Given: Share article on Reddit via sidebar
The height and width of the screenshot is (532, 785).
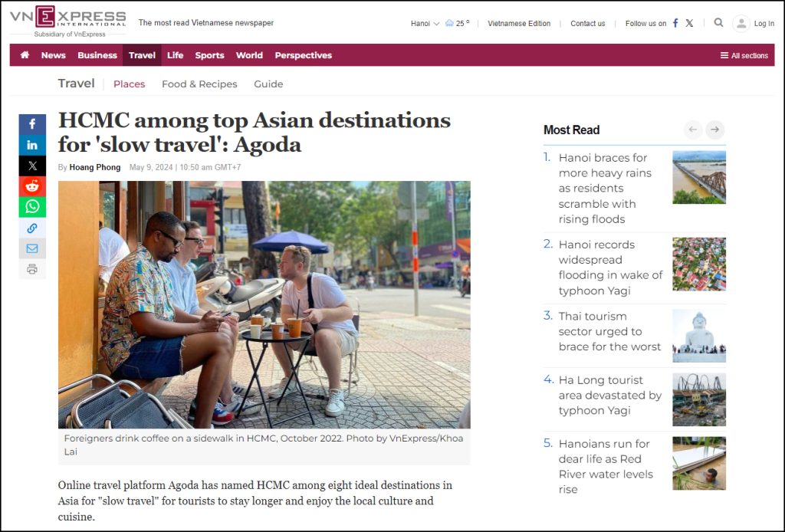Looking at the screenshot, I should click(x=32, y=186).
